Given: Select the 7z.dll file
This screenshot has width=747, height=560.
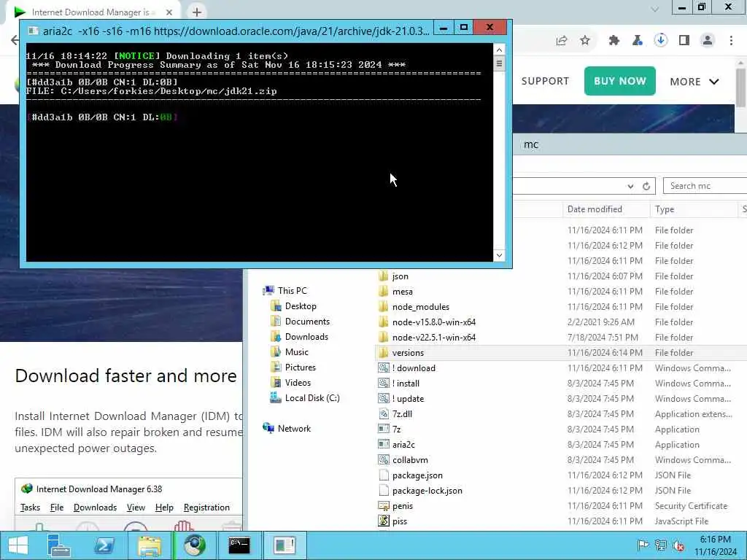Looking at the screenshot, I should coord(402,414).
